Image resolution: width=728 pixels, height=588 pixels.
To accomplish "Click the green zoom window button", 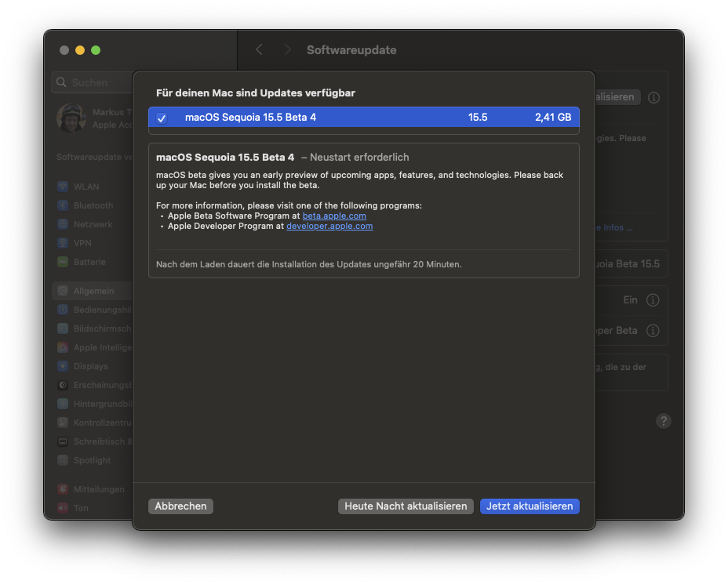I will coord(96,50).
